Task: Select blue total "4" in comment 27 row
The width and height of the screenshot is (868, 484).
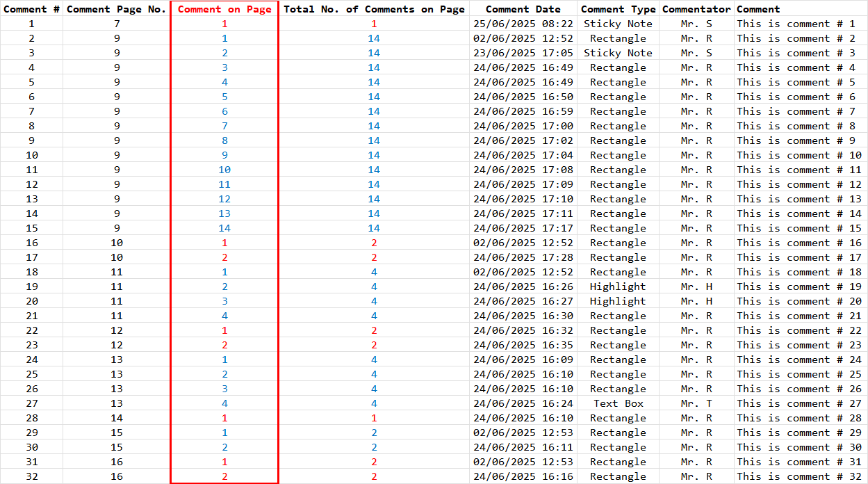Action: [x=374, y=403]
